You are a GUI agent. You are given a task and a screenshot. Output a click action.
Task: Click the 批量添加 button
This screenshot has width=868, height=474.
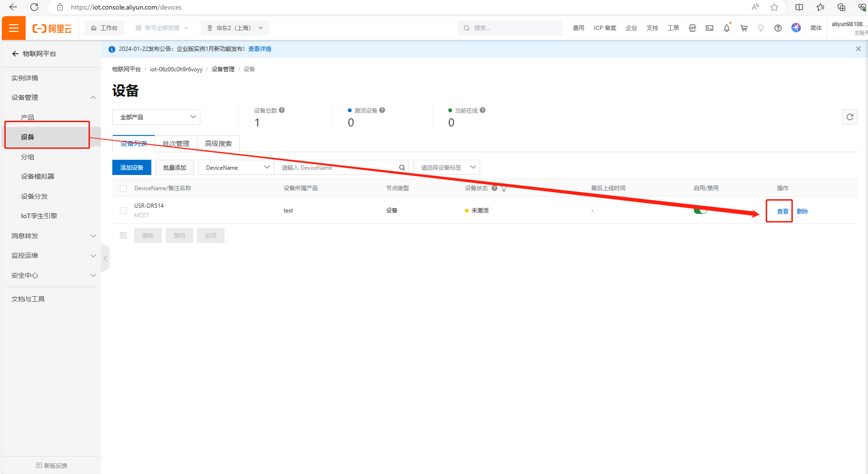tap(175, 167)
